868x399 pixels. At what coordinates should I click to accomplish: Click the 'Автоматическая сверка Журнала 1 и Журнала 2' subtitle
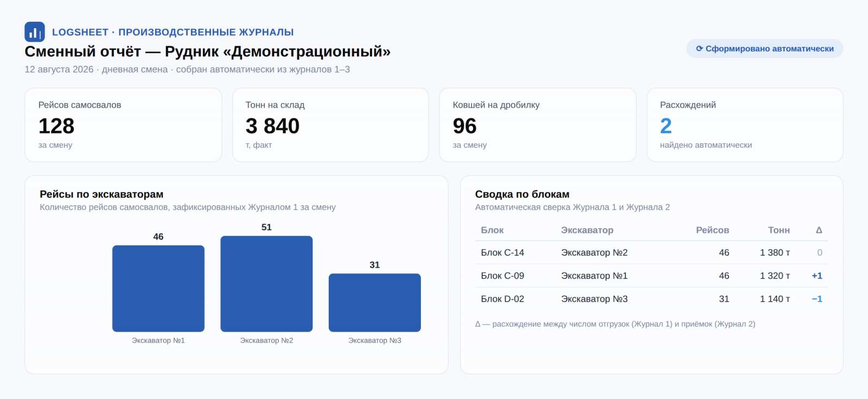(572, 207)
